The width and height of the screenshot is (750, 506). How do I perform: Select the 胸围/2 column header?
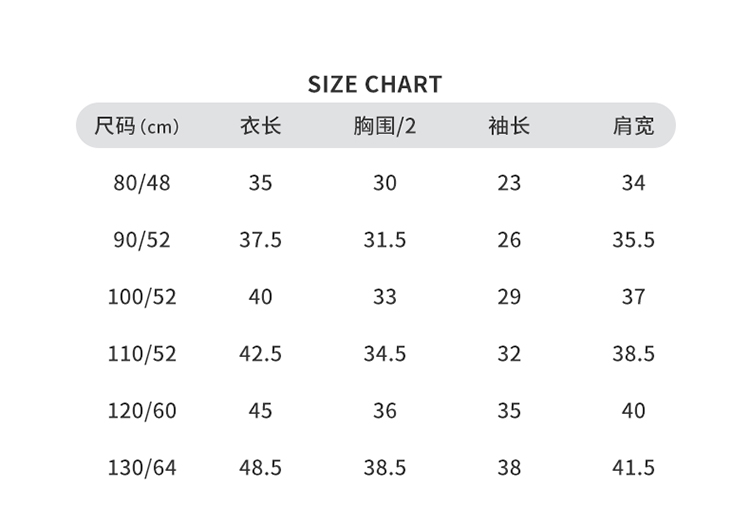coord(384,126)
